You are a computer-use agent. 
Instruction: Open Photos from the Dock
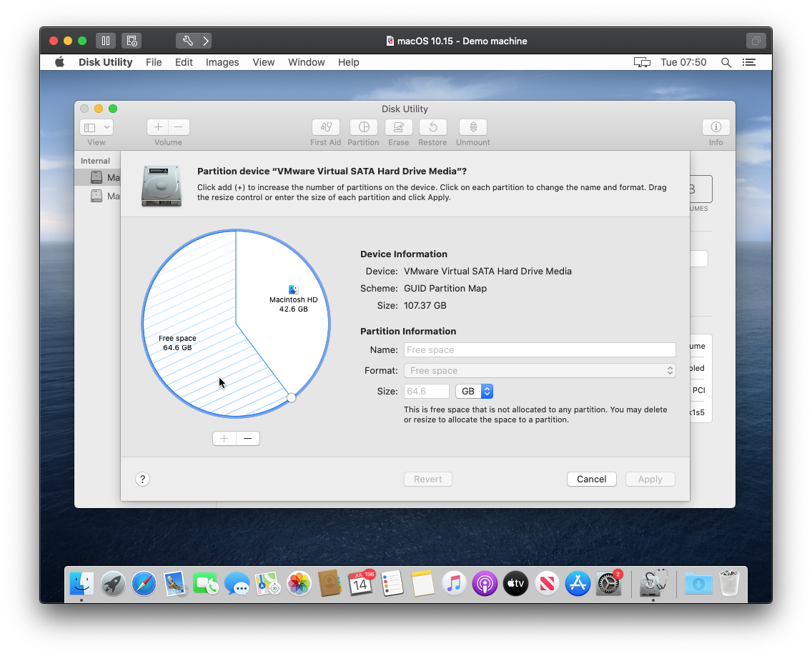299,584
